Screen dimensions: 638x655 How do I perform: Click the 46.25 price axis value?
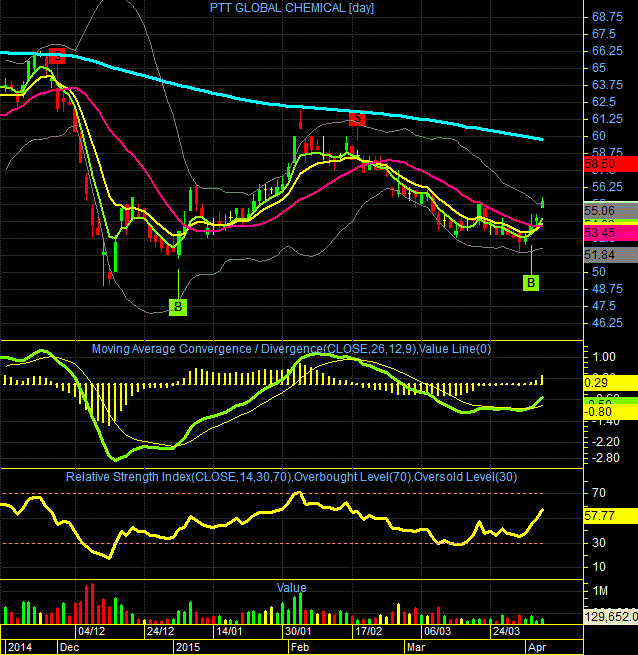click(x=607, y=323)
